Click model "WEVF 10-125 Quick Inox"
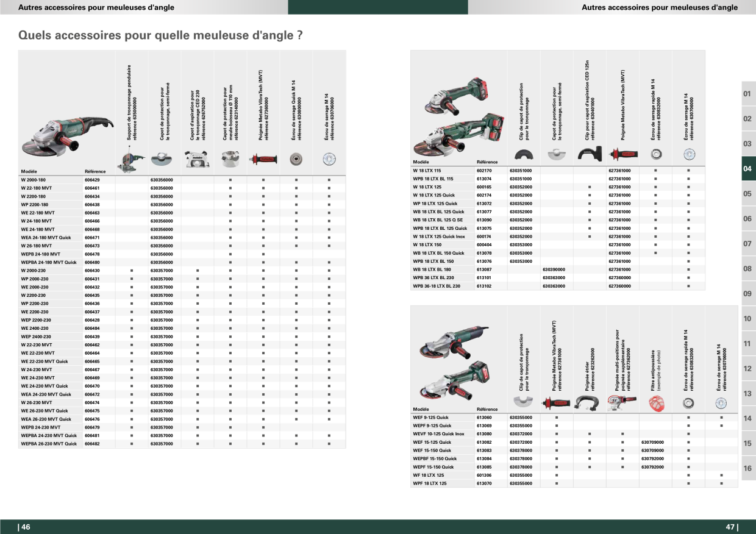The height and width of the screenshot is (534, 756). pos(438,433)
